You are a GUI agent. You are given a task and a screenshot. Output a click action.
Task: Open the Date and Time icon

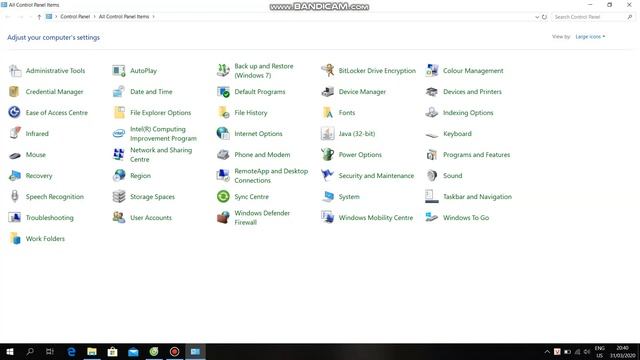pos(119,91)
